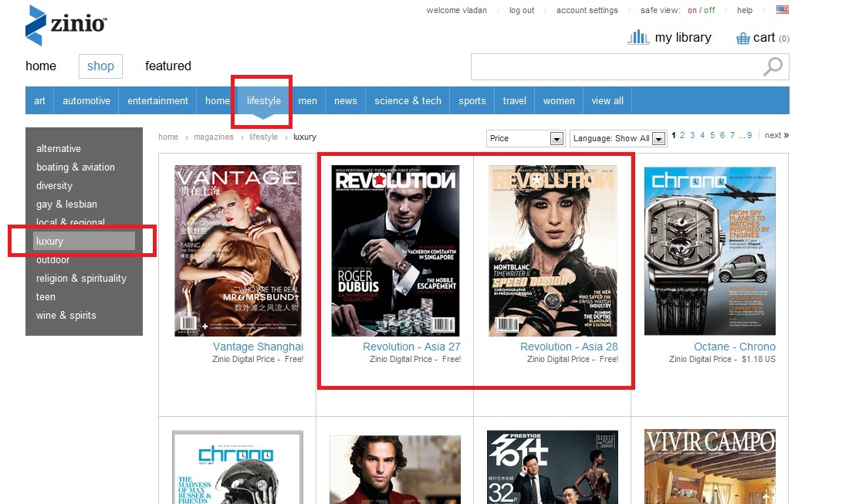Click the Zinio logo icon
This screenshot has height=504, width=859.
pos(36,25)
